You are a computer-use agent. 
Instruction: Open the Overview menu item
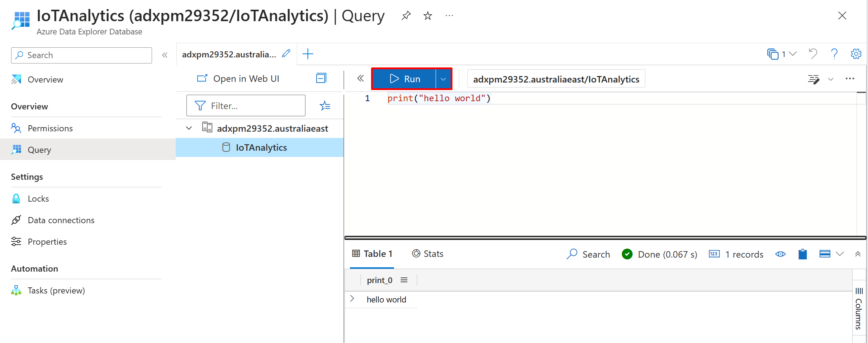[45, 79]
